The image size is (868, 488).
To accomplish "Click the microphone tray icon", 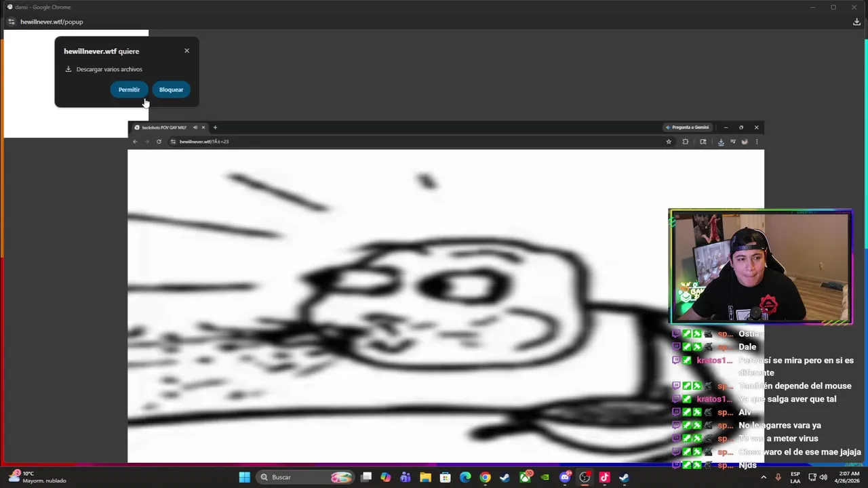I will coord(778,477).
